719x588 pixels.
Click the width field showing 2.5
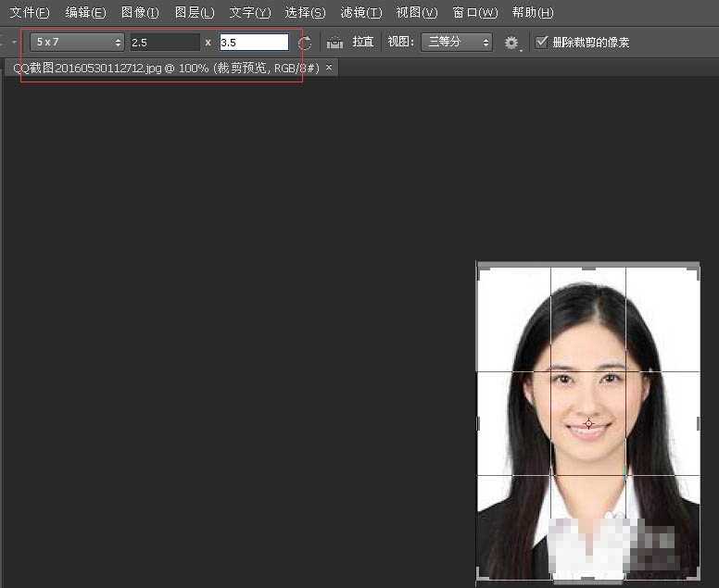click(164, 43)
